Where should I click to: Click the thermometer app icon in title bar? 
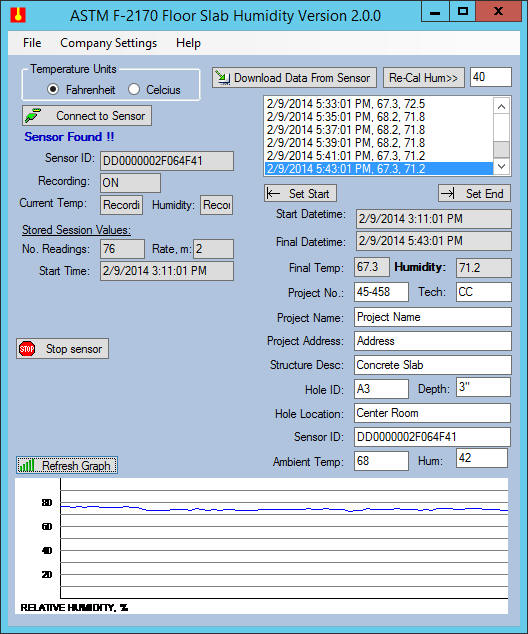point(18,15)
